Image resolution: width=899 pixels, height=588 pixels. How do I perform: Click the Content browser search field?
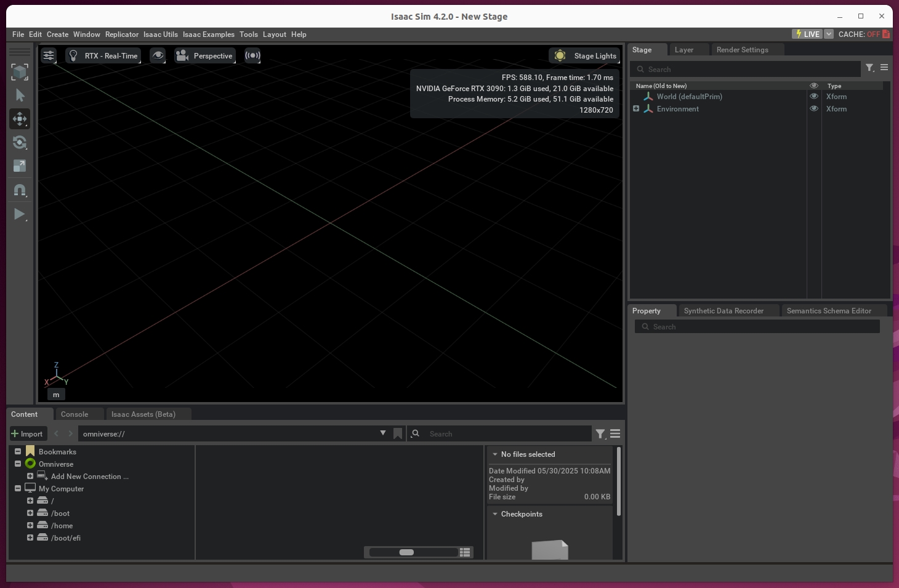500,434
